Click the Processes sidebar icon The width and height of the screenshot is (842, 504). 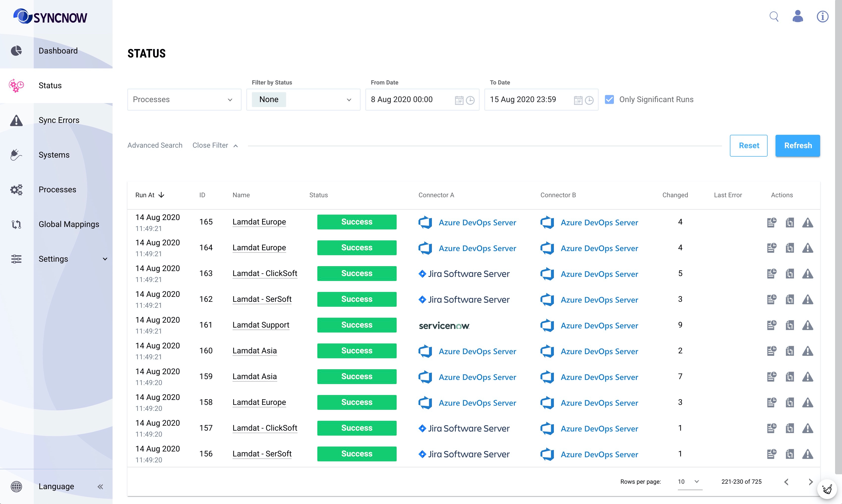pyautogui.click(x=16, y=189)
